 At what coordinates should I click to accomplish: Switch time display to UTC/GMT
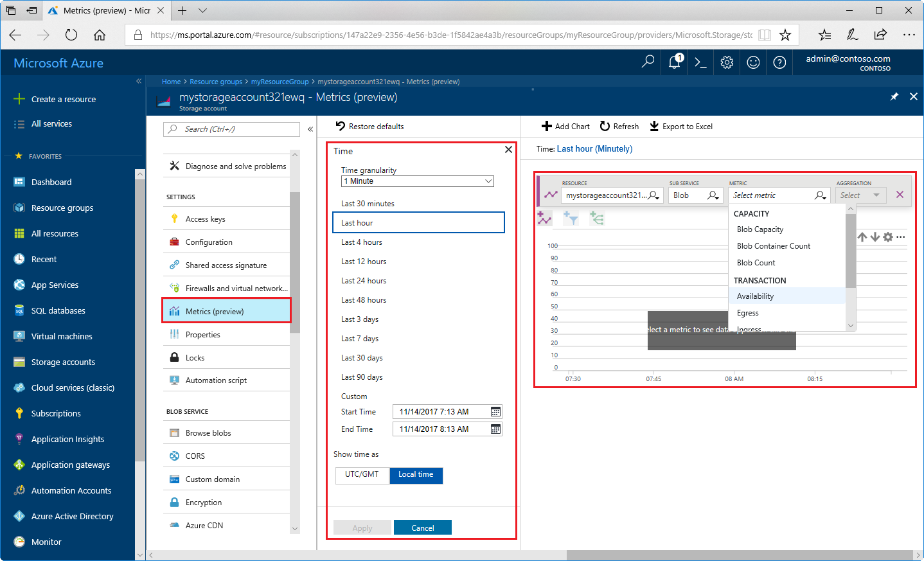[x=362, y=475]
